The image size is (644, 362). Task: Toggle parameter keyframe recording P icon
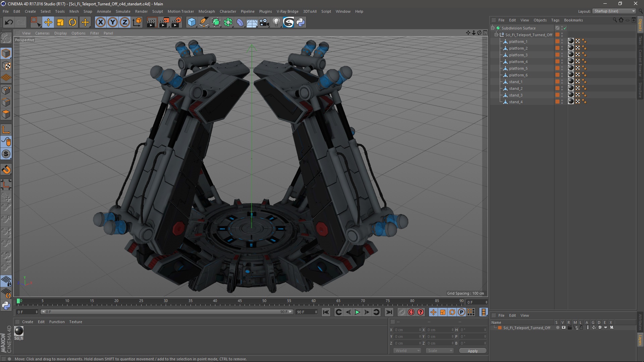pos(462,312)
